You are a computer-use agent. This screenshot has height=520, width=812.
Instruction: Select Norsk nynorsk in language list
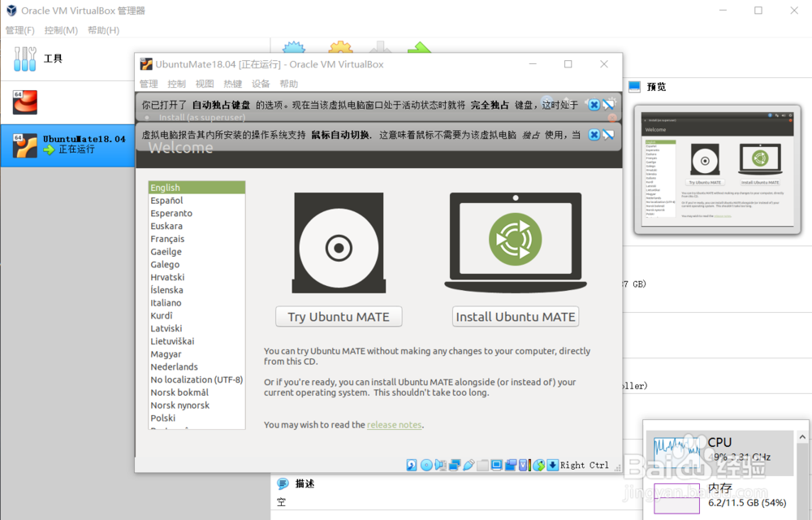click(x=197, y=405)
